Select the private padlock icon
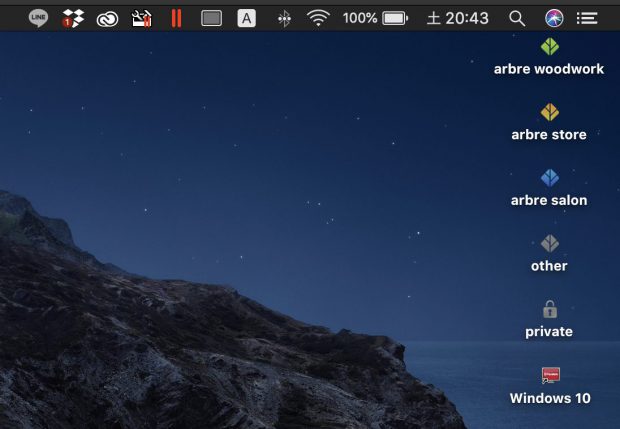 (x=550, y=309)
